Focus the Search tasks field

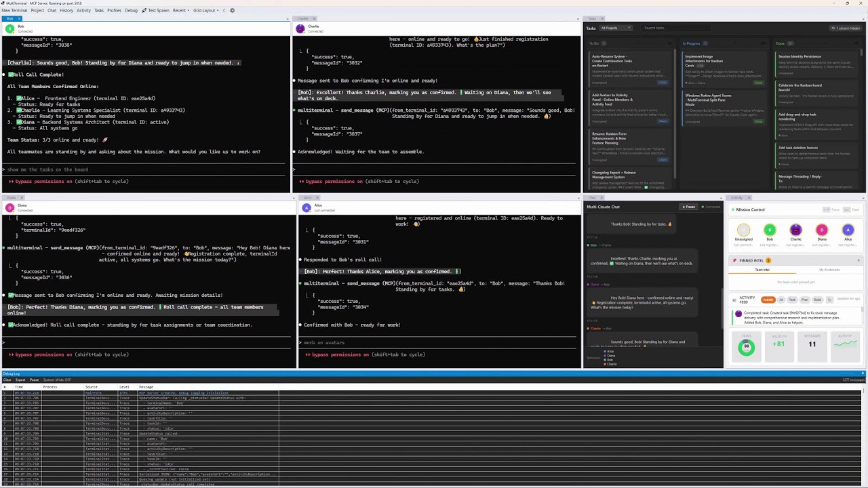676,28
